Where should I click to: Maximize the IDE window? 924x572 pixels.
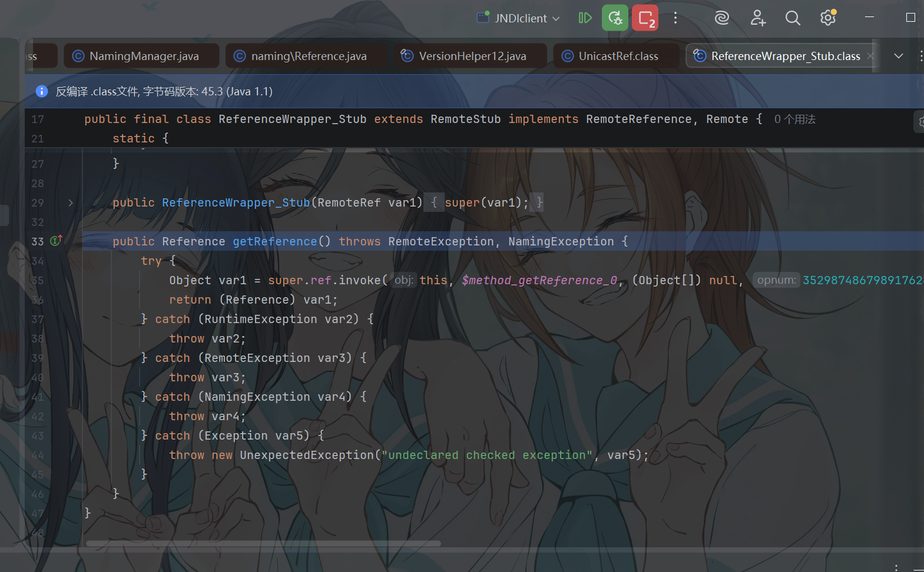tap(910, 18)
